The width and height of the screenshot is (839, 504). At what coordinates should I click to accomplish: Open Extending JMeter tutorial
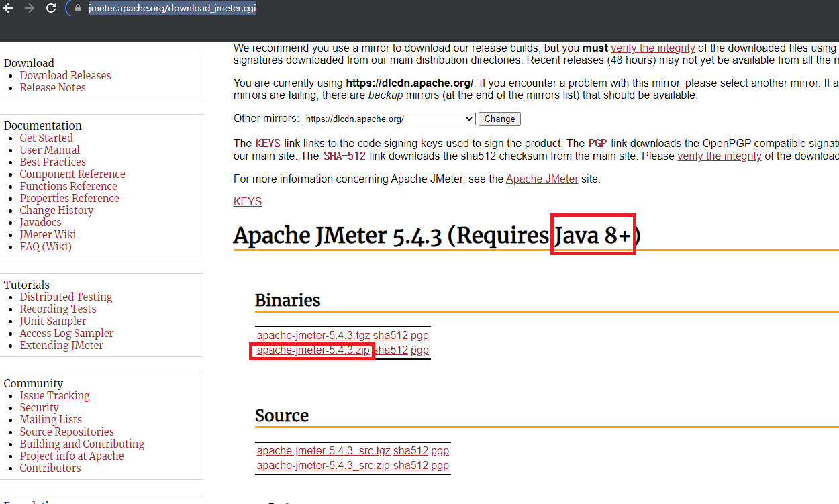tap(61, 345)
